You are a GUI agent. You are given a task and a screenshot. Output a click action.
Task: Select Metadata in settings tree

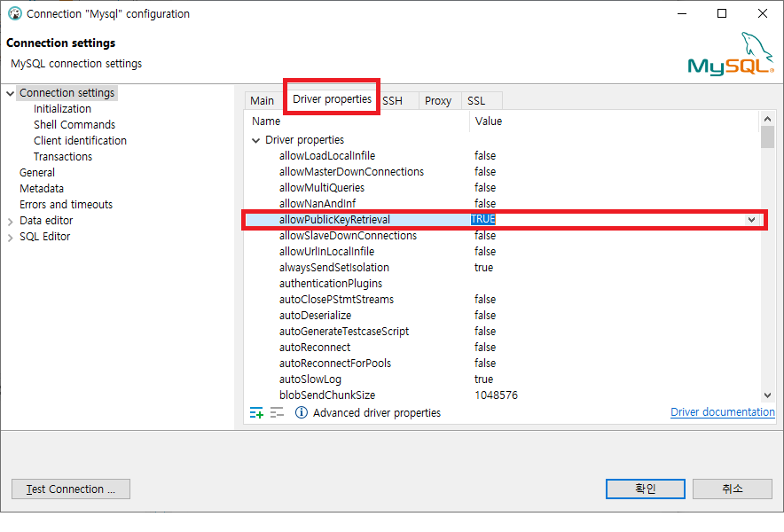42,189
